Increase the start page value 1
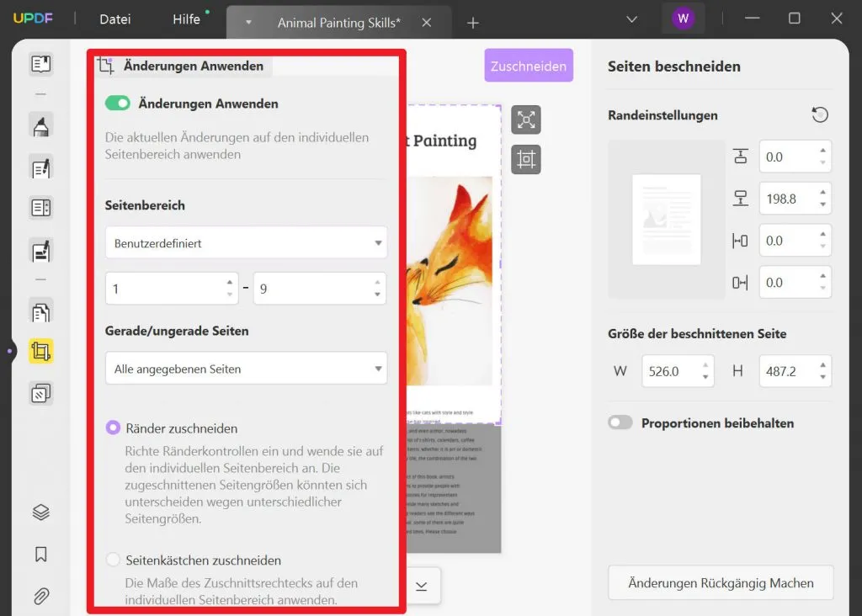 [230, 282]
